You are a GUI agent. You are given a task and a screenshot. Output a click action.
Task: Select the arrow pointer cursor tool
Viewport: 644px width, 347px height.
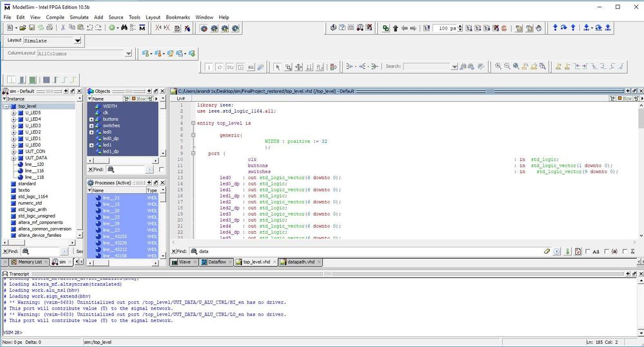pyautogui.click(x=278, y=66)
